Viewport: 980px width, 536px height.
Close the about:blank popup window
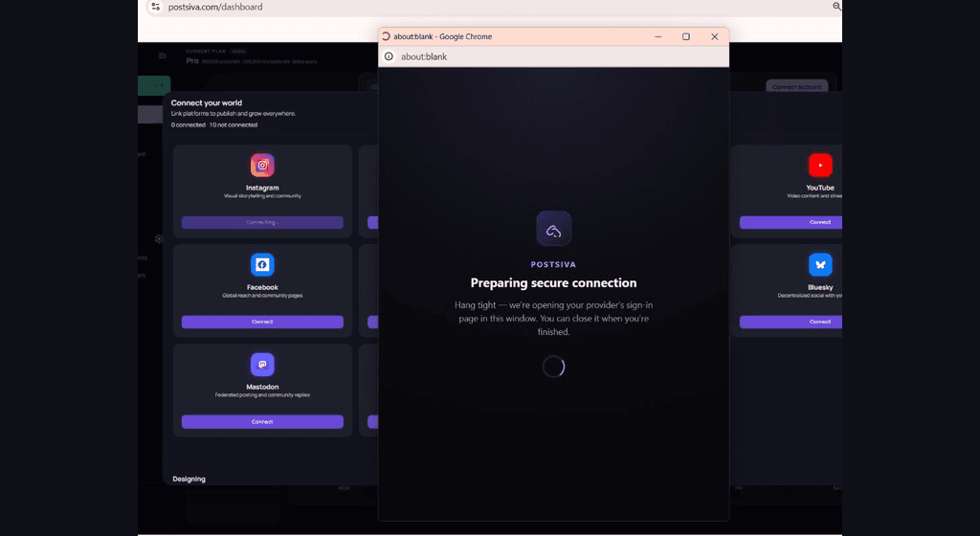click(x=714, y=37)
